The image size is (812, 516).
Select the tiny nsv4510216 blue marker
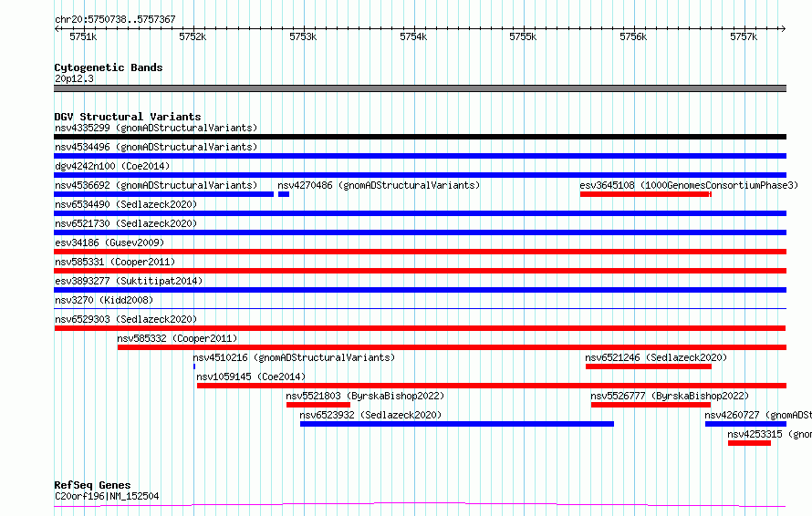tap(194, 366)
